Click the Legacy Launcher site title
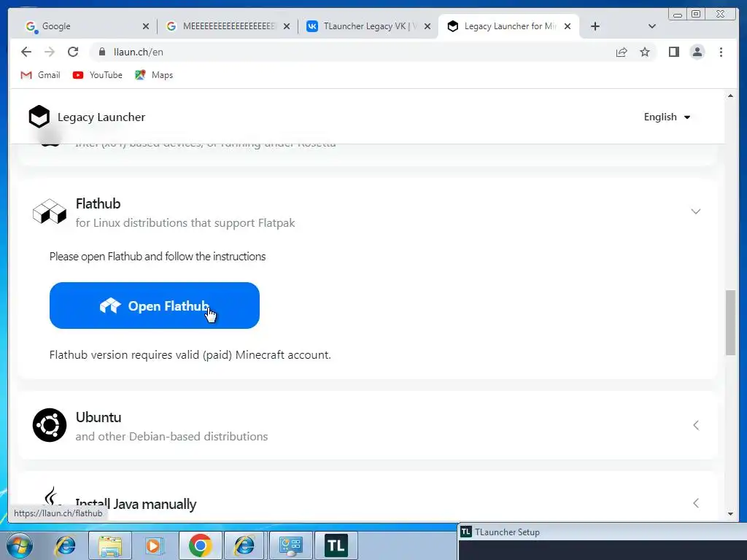747x560 pixels. click(101, 117)
